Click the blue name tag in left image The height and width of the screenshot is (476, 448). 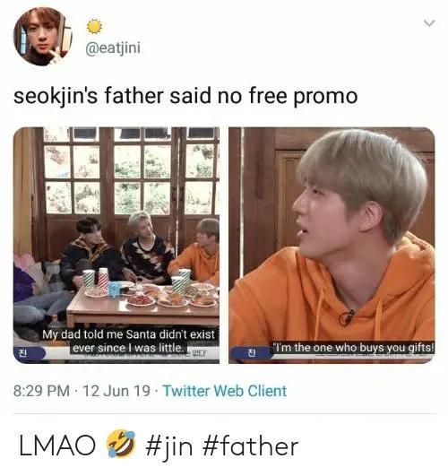click(x=30, y=353)
